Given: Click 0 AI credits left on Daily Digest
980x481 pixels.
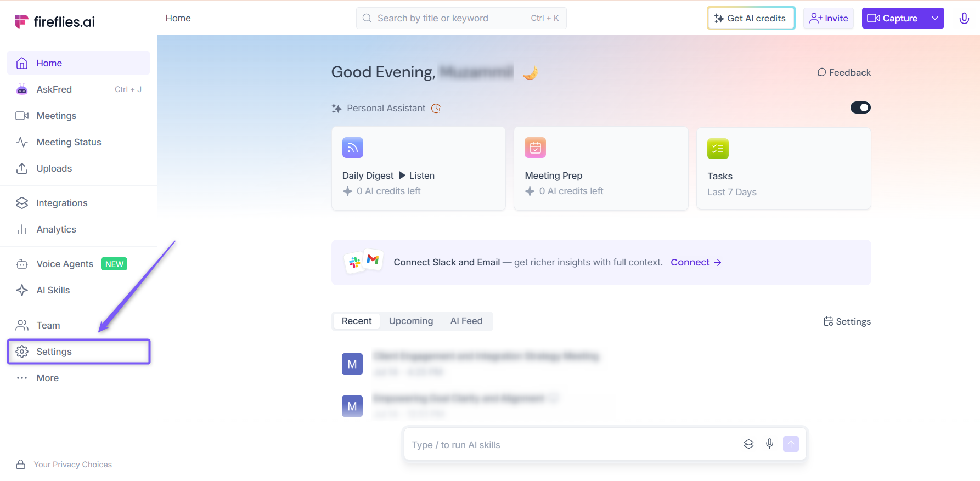Looking at the screenshot, I should pyautogui.click(x=382, y=191).
